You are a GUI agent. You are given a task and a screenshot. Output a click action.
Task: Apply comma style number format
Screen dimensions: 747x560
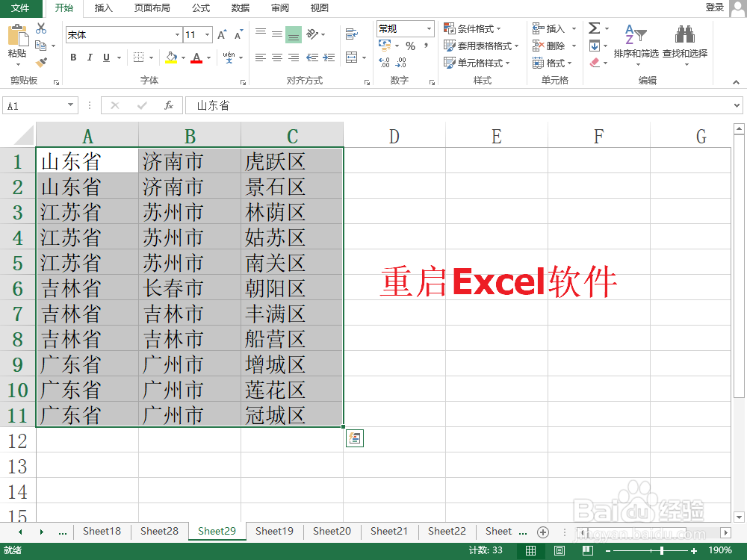click(x=426, y=46)
